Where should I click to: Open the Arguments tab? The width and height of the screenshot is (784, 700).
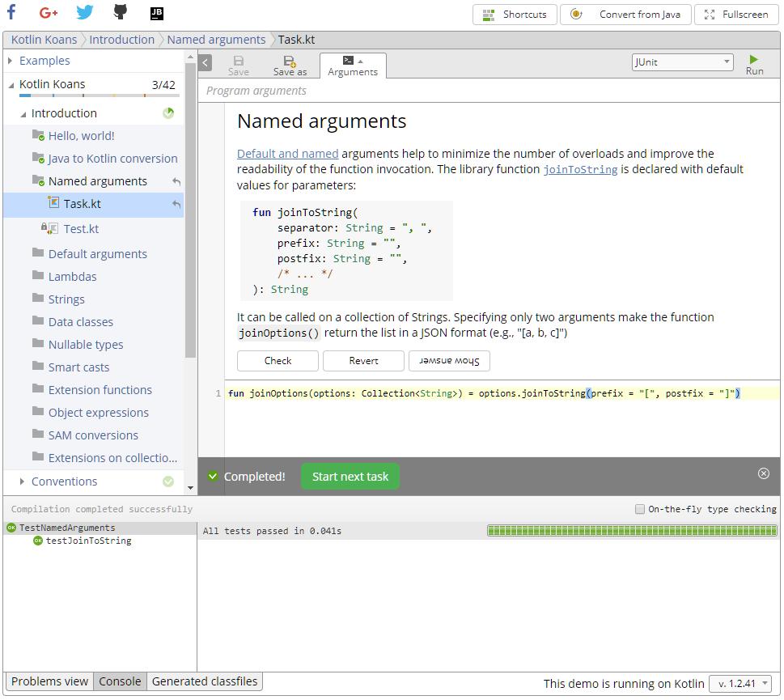pos(353,66)
